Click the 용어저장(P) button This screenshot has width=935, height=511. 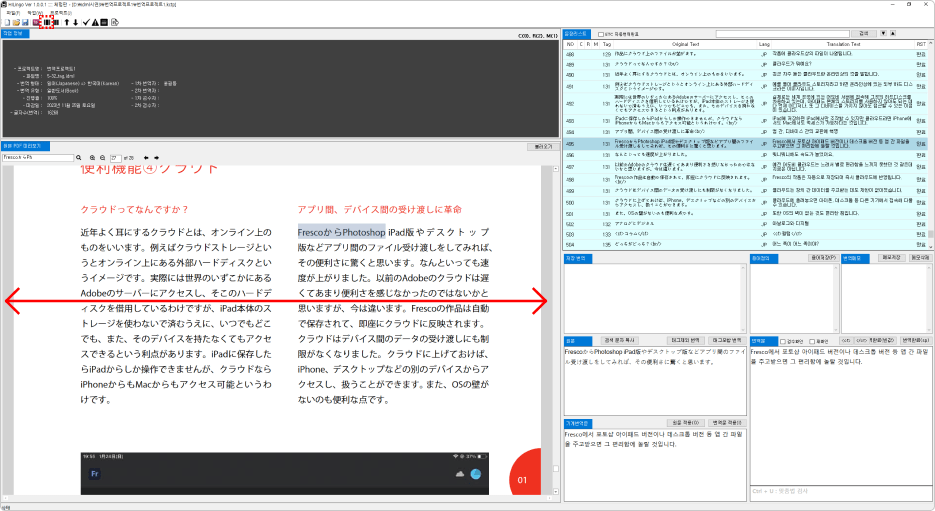[x=823, y=258]
